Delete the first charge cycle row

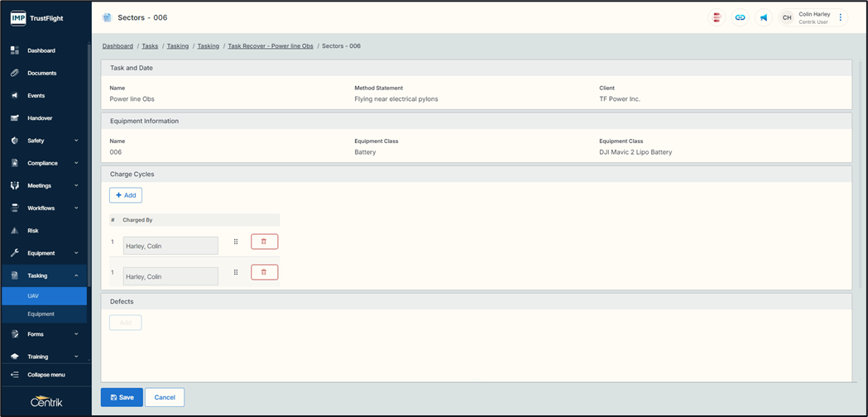point(264,242)
